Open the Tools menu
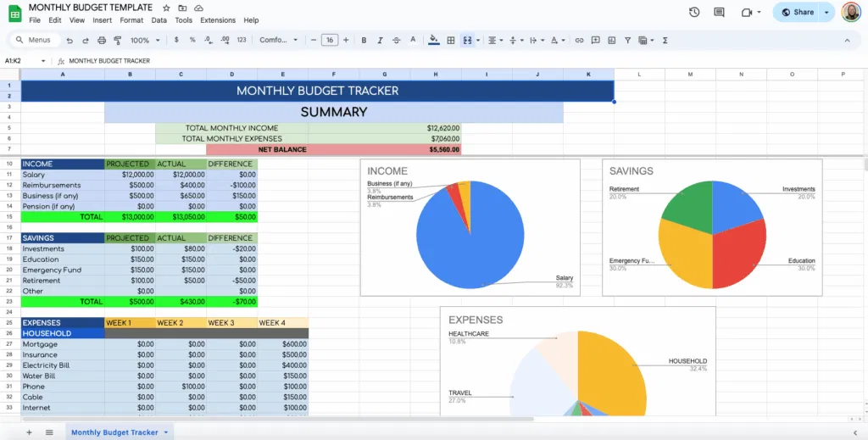 [x=183, y=20]
